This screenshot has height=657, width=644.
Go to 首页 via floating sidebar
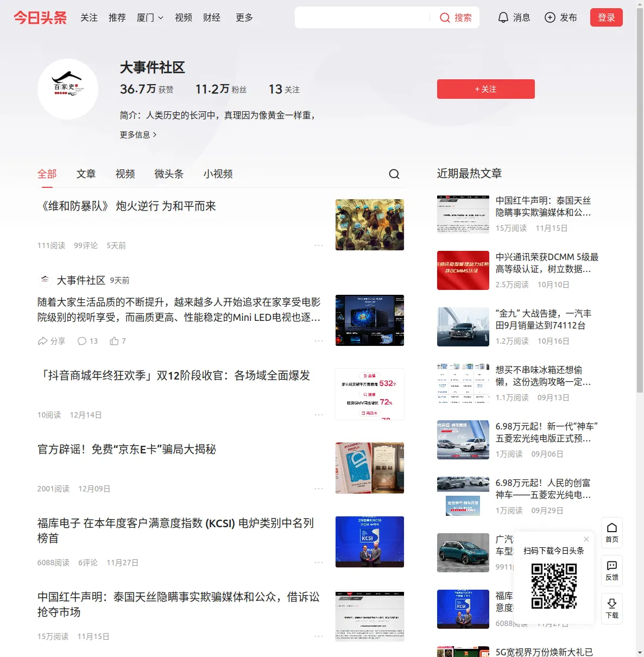[x=612, y=532]
